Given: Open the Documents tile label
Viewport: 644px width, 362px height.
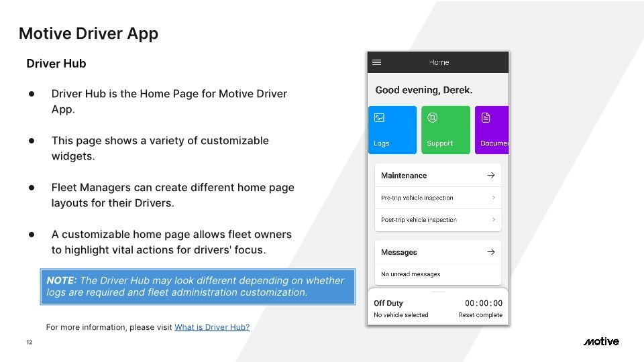Looking at the screenshot, I should tap(494, 143).
